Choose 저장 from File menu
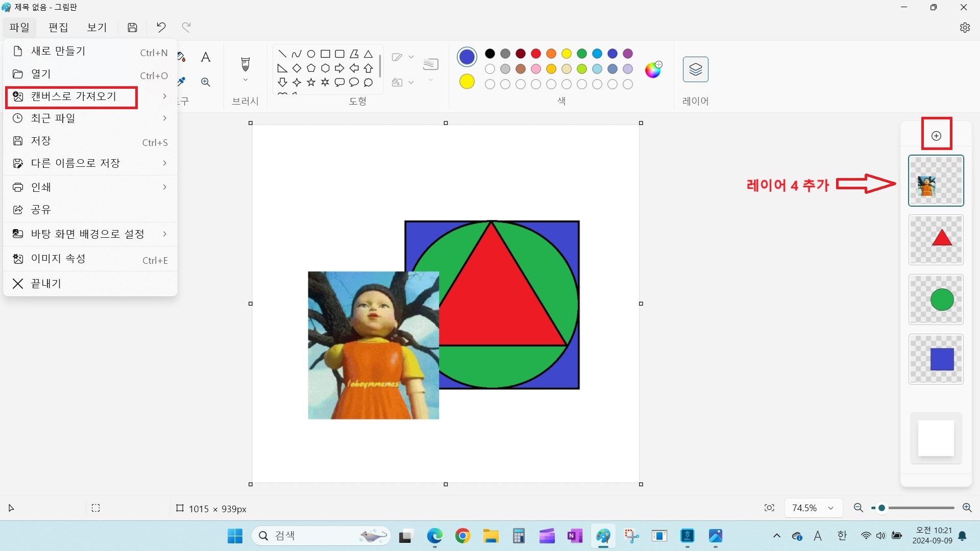Image resolution: width=980 pixels, height=551 pixels. [x=90, y=141]
